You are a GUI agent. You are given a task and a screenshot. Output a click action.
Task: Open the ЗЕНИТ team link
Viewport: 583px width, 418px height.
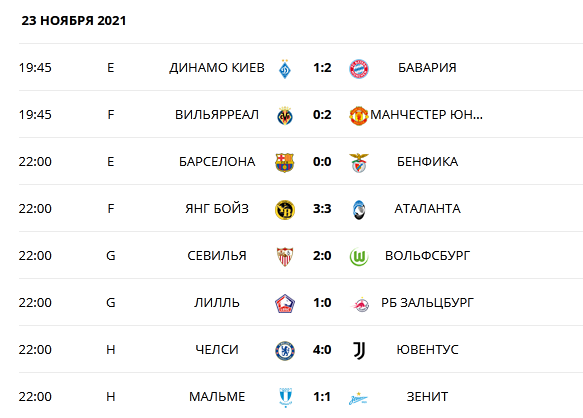[x=427, y=397]
